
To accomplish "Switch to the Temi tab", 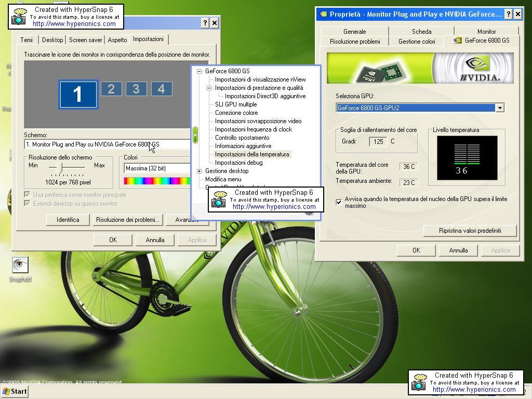I will 26,40.
